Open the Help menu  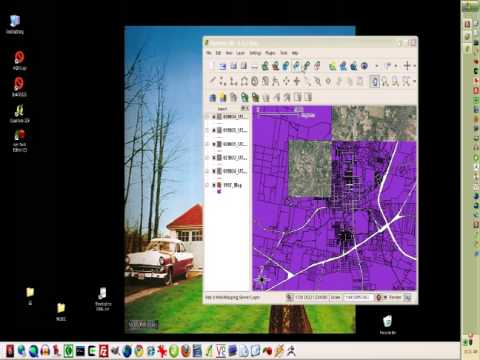[295, 53]
